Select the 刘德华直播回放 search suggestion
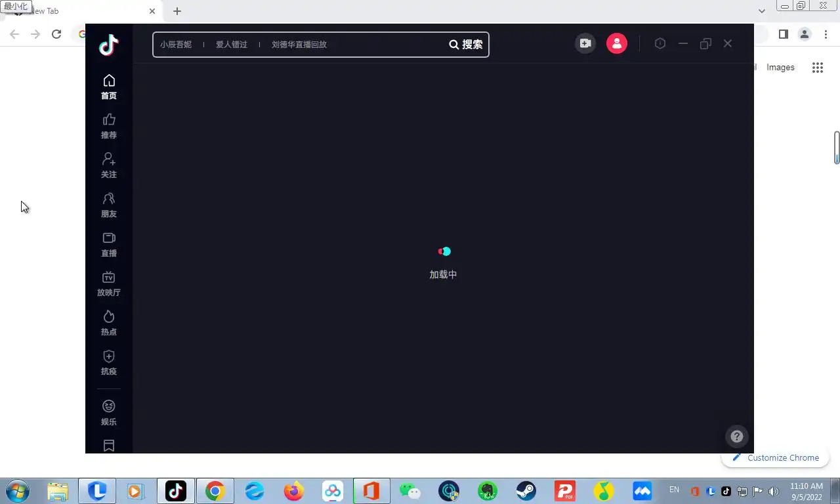 [299, 45]
